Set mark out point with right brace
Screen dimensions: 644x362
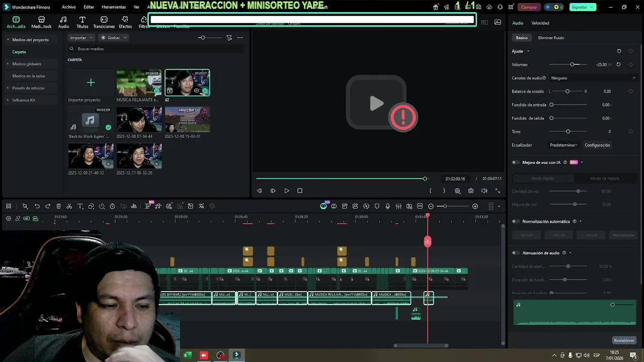pos(444,191)
